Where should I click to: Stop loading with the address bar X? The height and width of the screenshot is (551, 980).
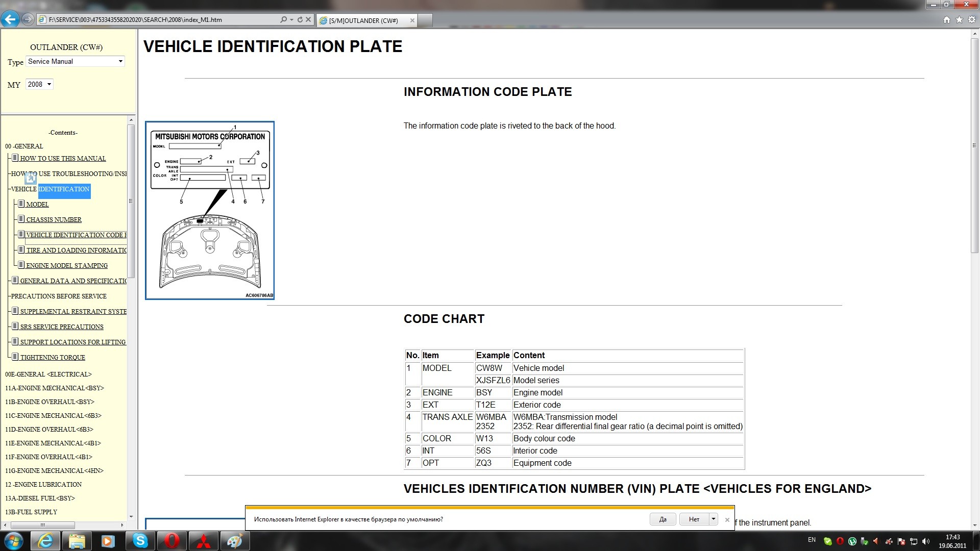[308, 19]
